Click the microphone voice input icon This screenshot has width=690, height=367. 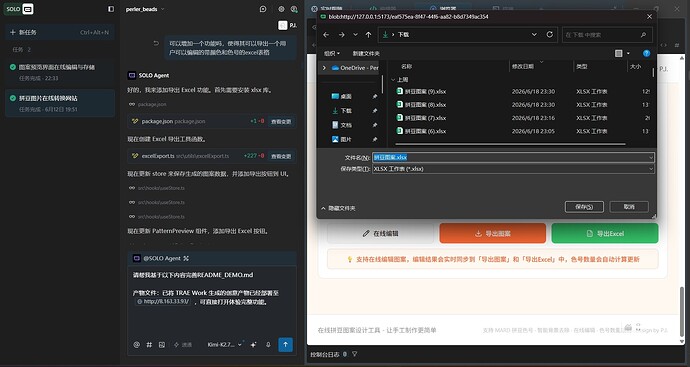tap(268, 345)
